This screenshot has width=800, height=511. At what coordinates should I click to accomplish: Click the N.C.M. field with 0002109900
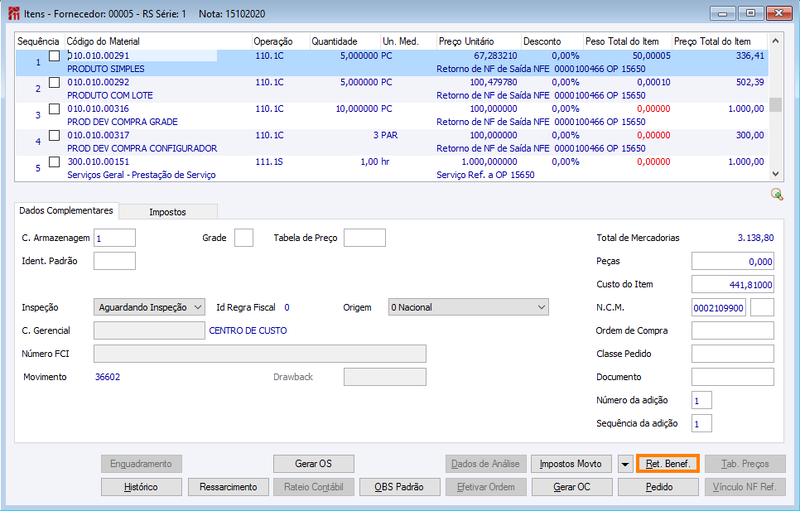tap(718, 308)
